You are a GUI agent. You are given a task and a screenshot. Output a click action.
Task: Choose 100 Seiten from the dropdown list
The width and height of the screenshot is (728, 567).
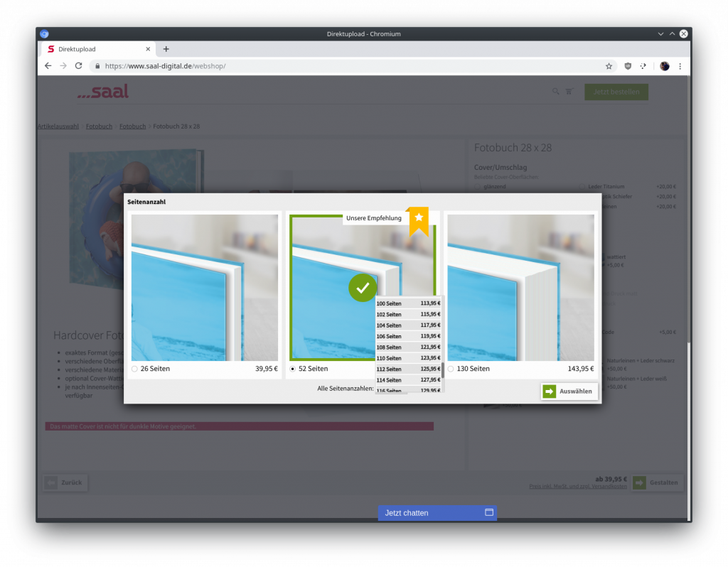407,303
